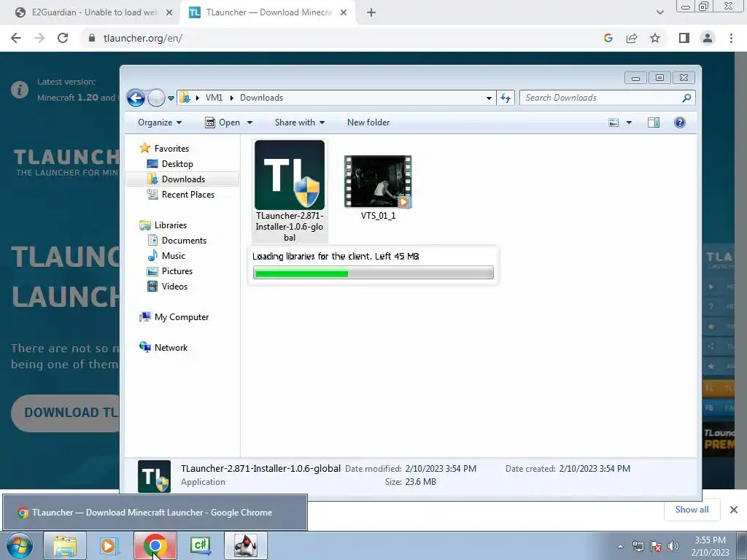Image resolution: width=747 pixels, height=560 pixels.
Task: Open Windows Explorer from the taskbar
Action: 65,545
